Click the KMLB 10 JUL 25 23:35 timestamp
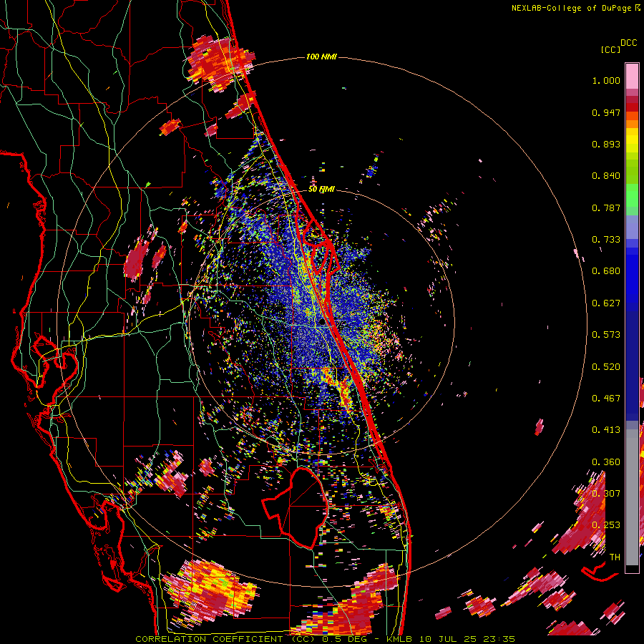644x644 pixels. pos(451,639)
